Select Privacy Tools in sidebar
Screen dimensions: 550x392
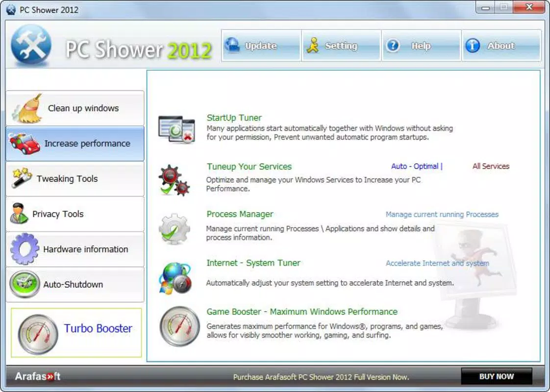[75, 214]
